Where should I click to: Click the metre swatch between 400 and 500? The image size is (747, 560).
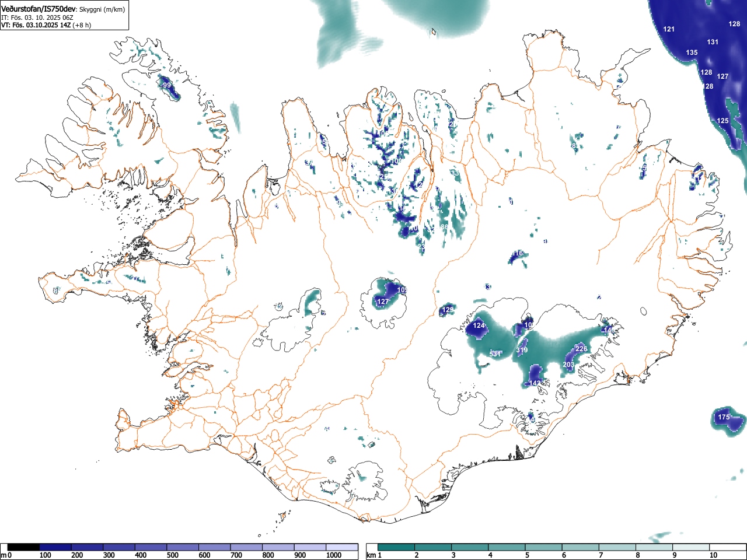151,547
